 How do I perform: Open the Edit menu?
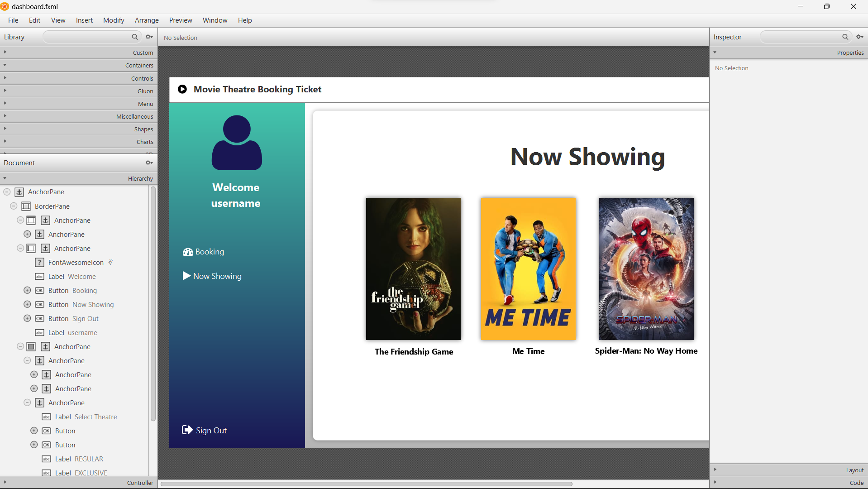coord(34,20)
